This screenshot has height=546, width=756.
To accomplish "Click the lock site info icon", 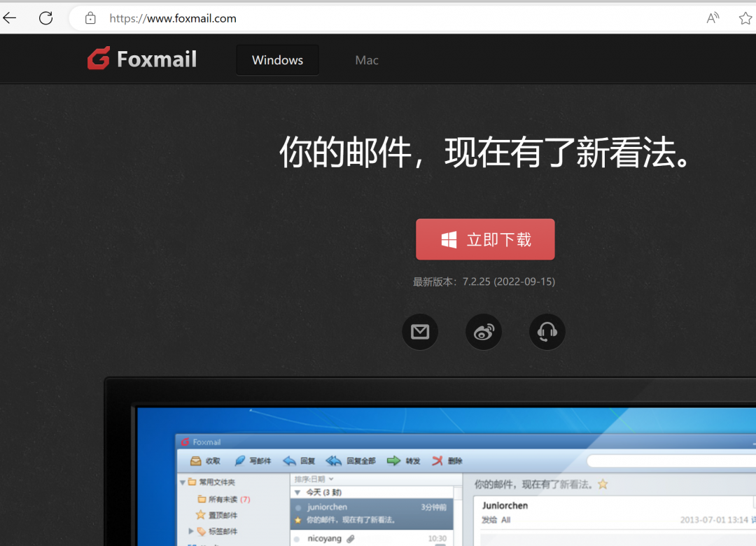I will [90, 18].
